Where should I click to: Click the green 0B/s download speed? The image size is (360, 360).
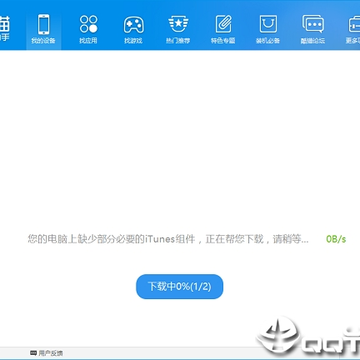(x=336, y=239)
